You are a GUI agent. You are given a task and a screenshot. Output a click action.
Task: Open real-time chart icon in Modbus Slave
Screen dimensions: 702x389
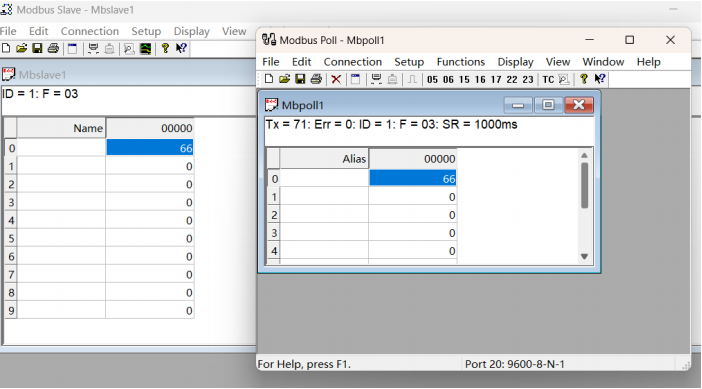(146, 48)
